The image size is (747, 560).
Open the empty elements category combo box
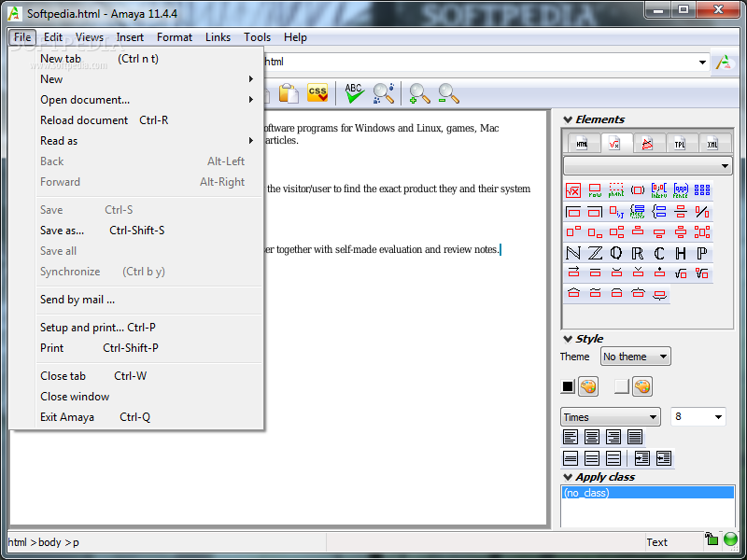click(647, 166)
